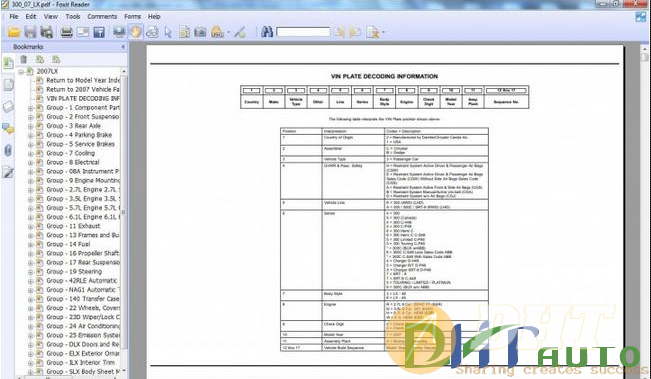Click the Save As icon in toolbar
The width and height of the screenshot is (651, 379).
click(46, 32)
